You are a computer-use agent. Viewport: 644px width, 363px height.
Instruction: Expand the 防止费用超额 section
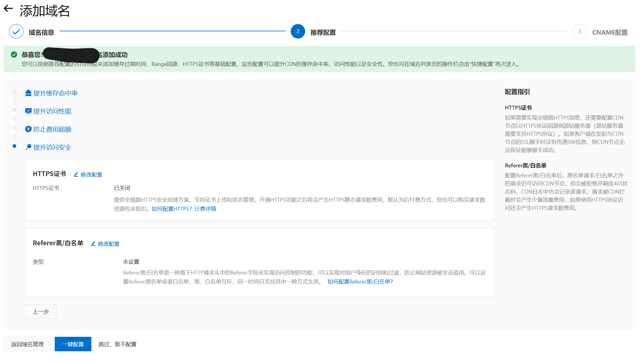pyautogui.click(x=52, y=129)
